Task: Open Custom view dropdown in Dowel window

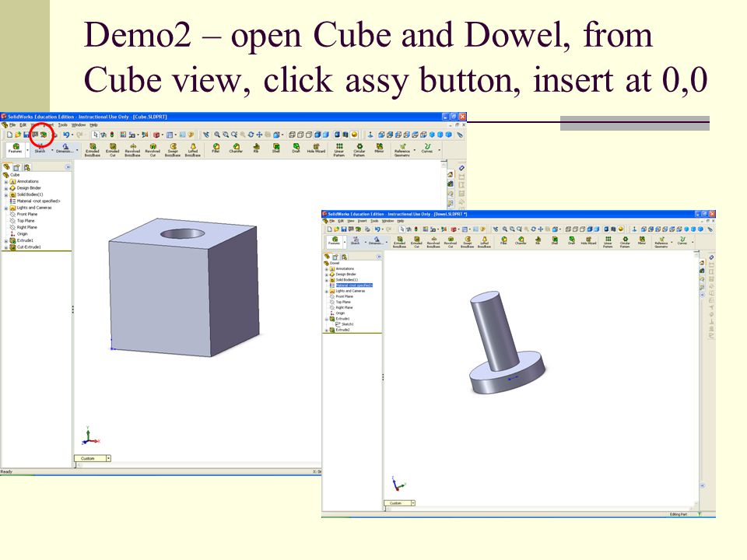Action: click(x=413, y=503)
